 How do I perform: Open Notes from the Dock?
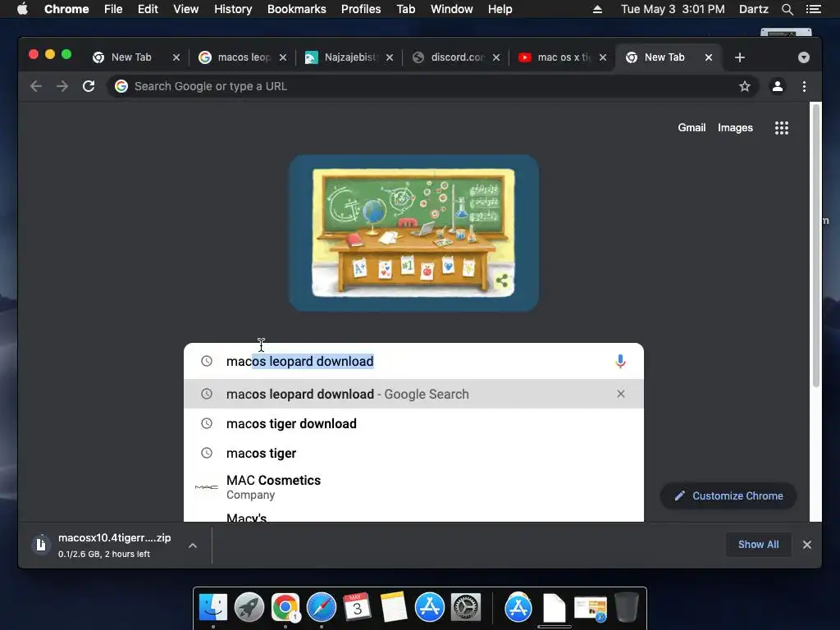tap(394, 608)
